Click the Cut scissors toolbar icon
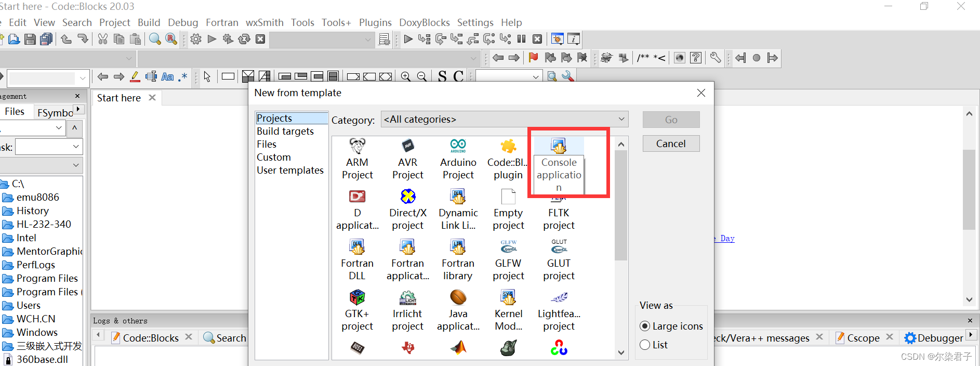The image size is (980, 366). pyautogui.click(x=103, y=39)
